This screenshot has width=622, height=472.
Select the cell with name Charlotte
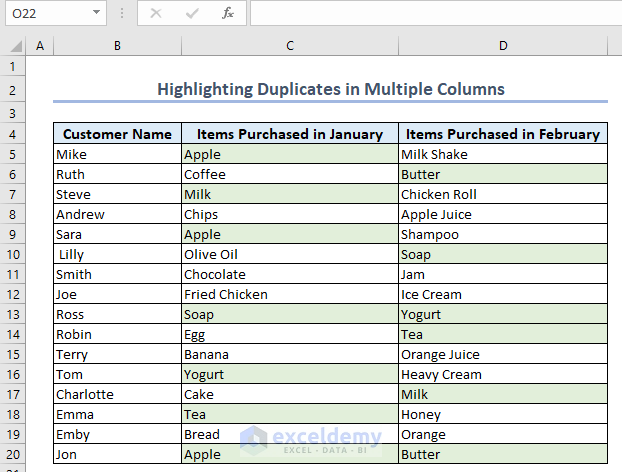(117, 394)
